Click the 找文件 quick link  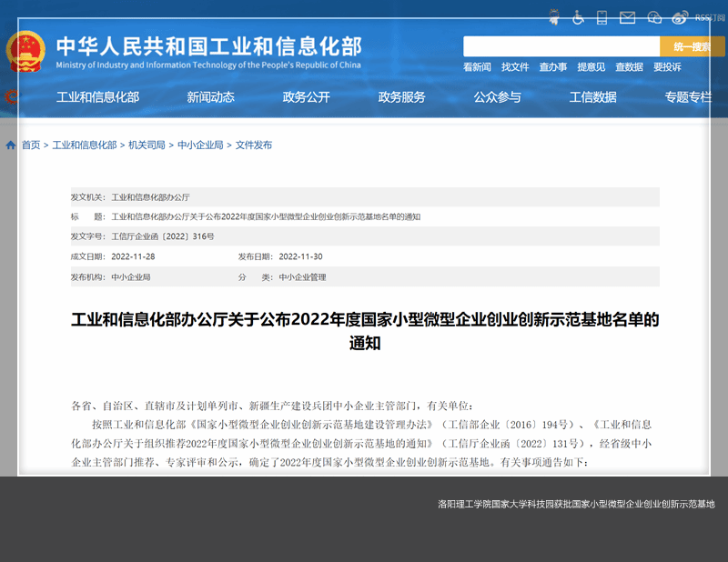point(515,67)
